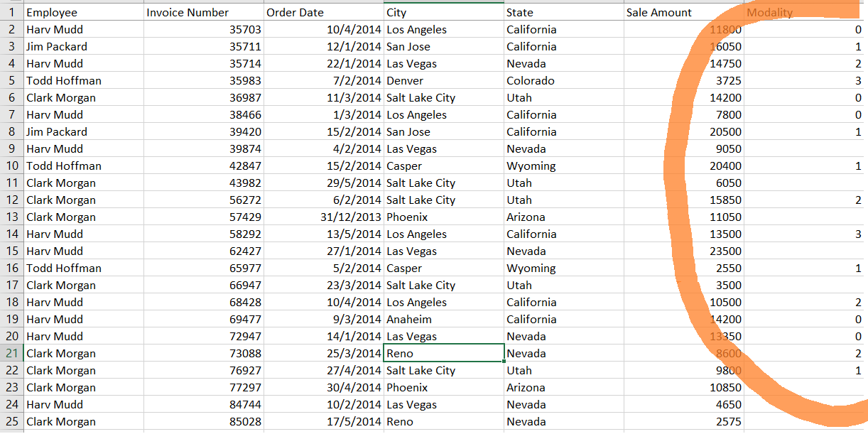Select the State header cell
868x434 pixels.
(564, 12)
